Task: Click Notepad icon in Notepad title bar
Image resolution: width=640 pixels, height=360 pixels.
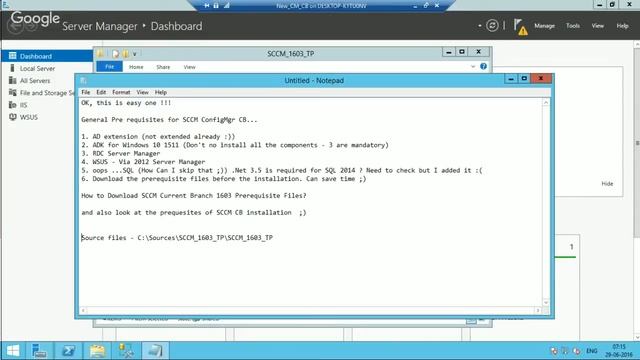Action: [x=84, y=80]
